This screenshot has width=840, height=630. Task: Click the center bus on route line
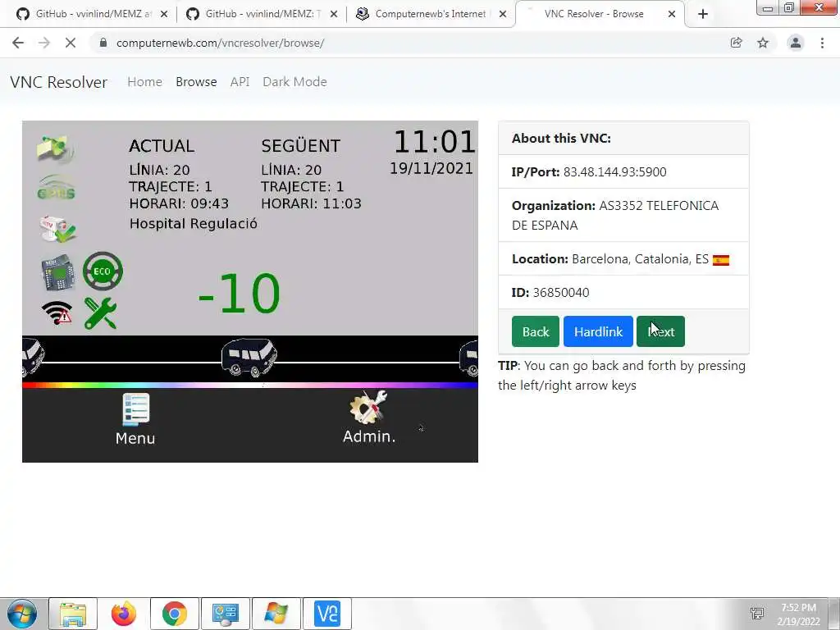[x=249, y=358]
